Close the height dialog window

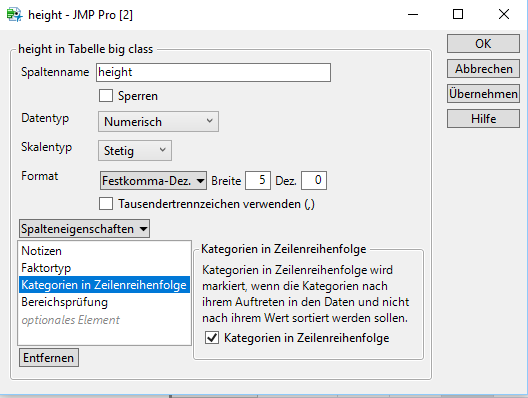(504, 14)
